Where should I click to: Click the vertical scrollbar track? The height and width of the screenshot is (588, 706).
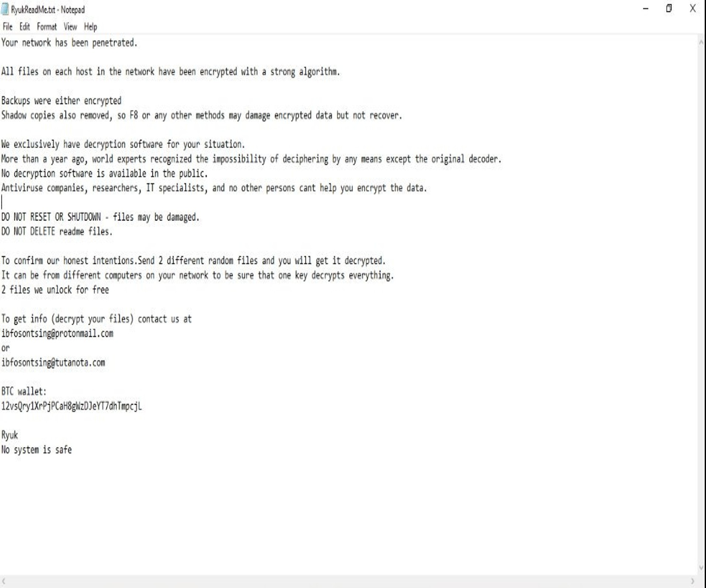click(x=701, y=305)
